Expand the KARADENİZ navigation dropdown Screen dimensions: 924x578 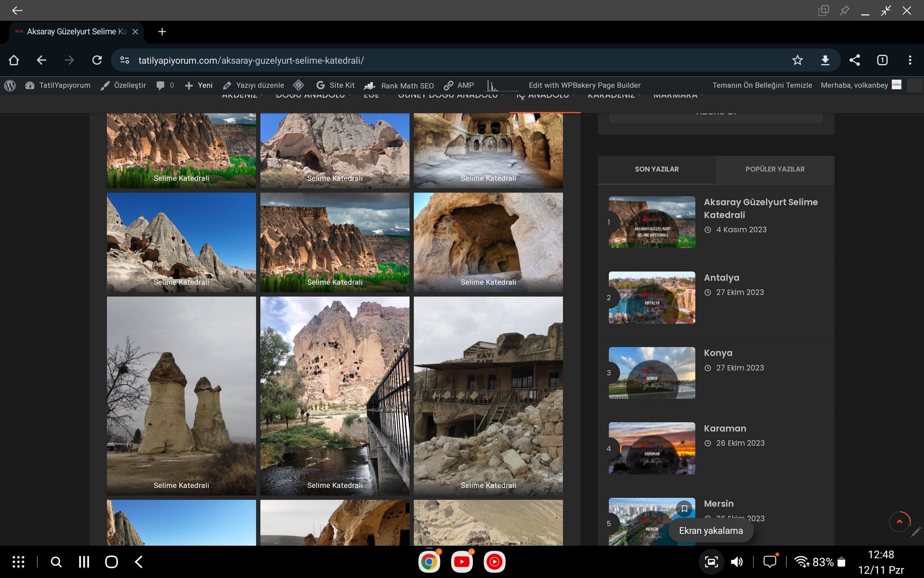(613, 96)
